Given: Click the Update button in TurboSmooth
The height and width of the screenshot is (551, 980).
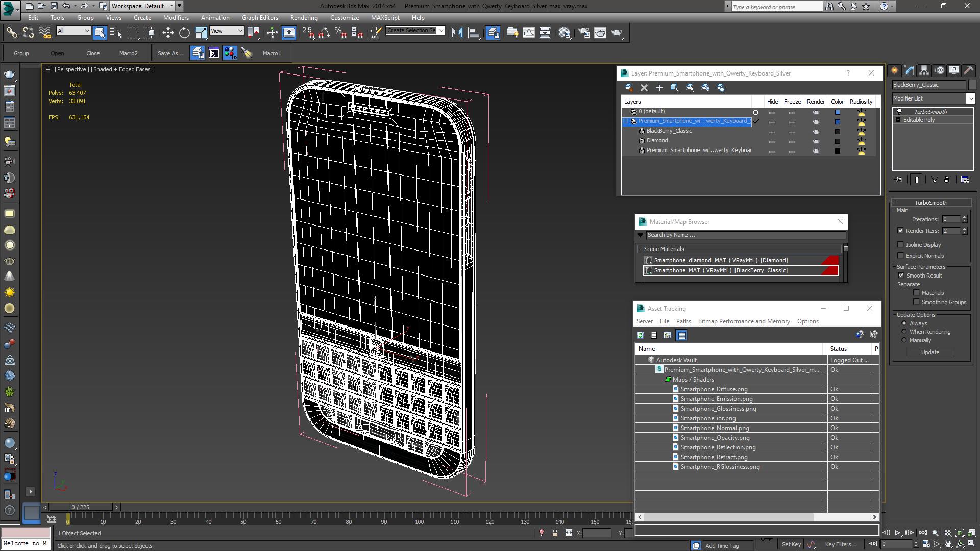Looking at the screenshot, I should pos(930,352).
